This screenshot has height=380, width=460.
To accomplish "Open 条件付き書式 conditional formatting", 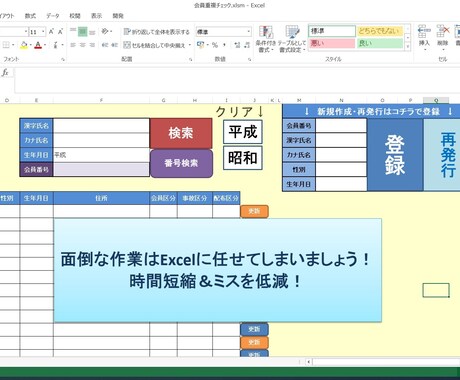I will click(x=266, y=39).
